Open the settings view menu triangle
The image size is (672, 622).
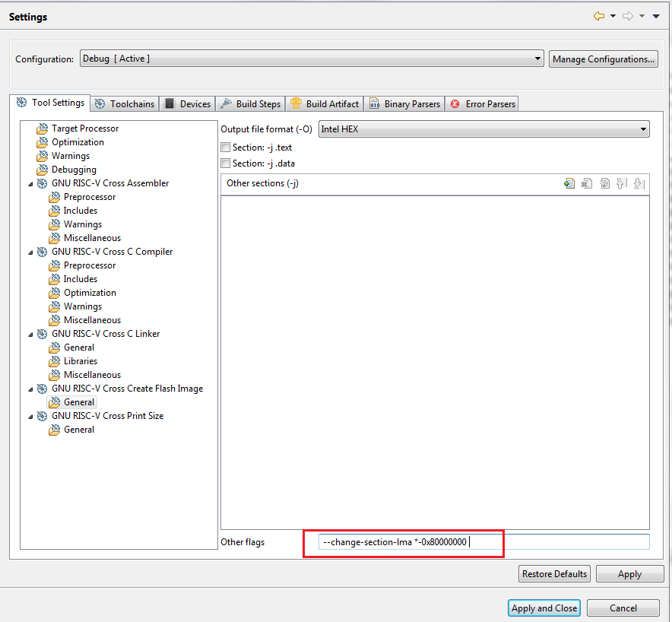click(656, 16)
